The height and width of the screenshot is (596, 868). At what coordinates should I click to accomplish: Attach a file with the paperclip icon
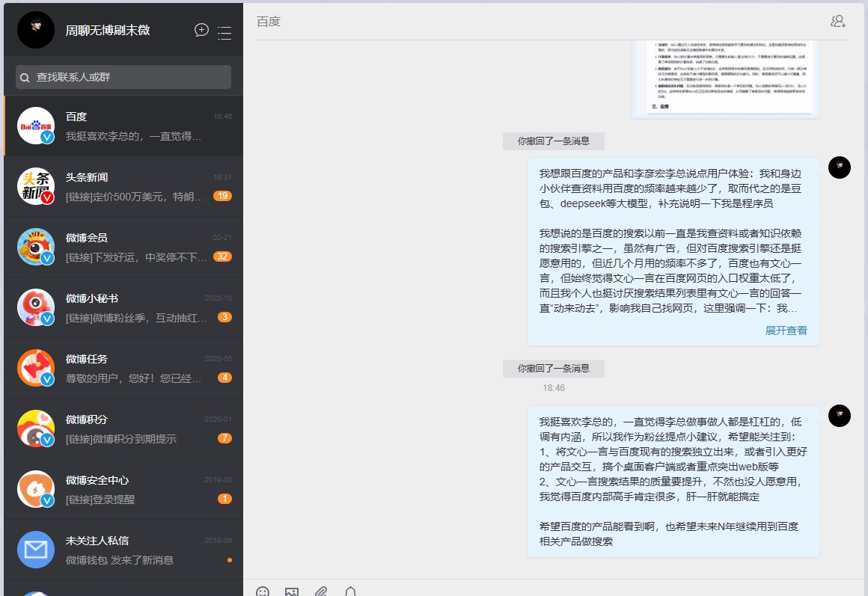(321, 591)
